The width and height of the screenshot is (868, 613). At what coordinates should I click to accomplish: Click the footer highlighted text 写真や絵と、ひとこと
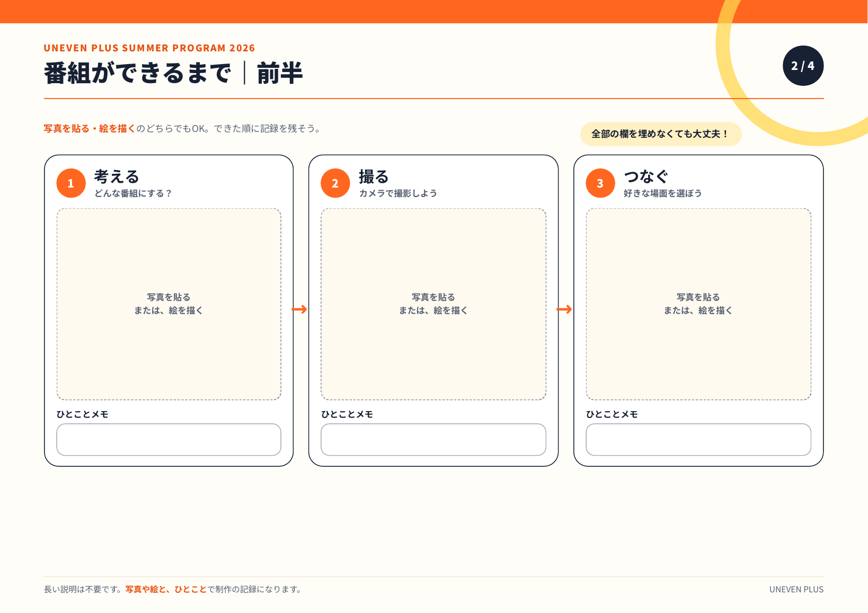point(166,589)
